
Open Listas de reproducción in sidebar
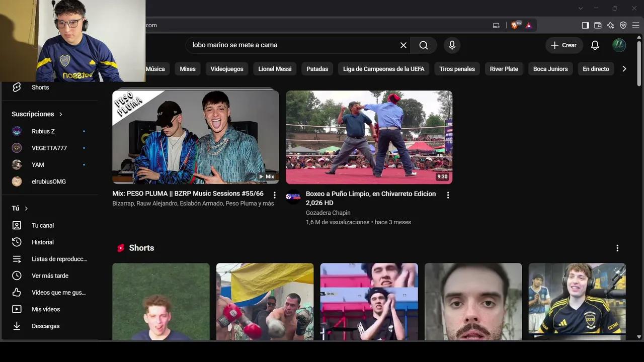click(49, 259)
